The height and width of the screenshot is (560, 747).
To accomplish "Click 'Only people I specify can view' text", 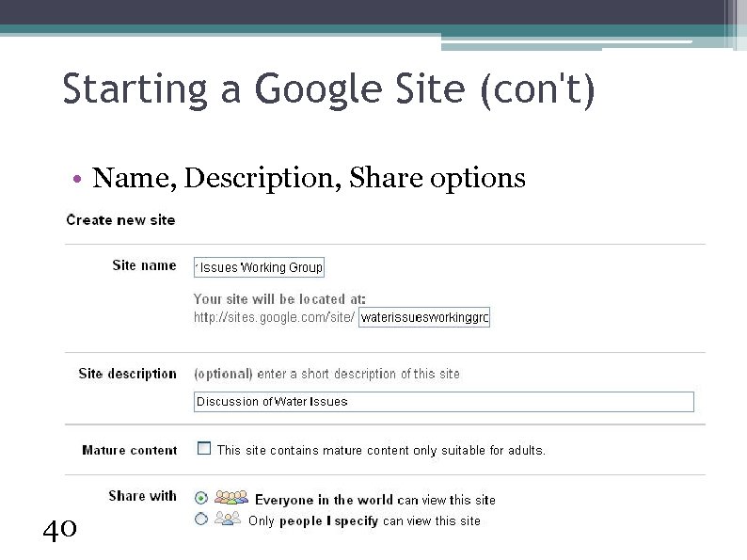I will tap(364, 520).
